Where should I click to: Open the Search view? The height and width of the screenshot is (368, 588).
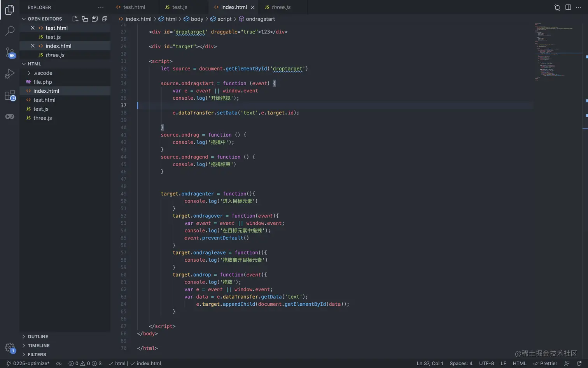pos(10,31)
